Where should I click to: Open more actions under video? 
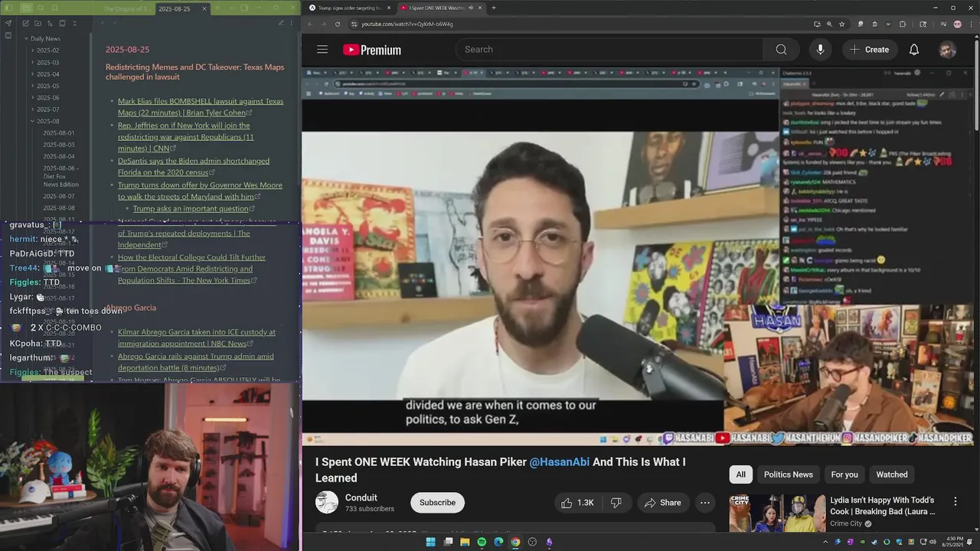pyautogui.click(x=704, y=503)
